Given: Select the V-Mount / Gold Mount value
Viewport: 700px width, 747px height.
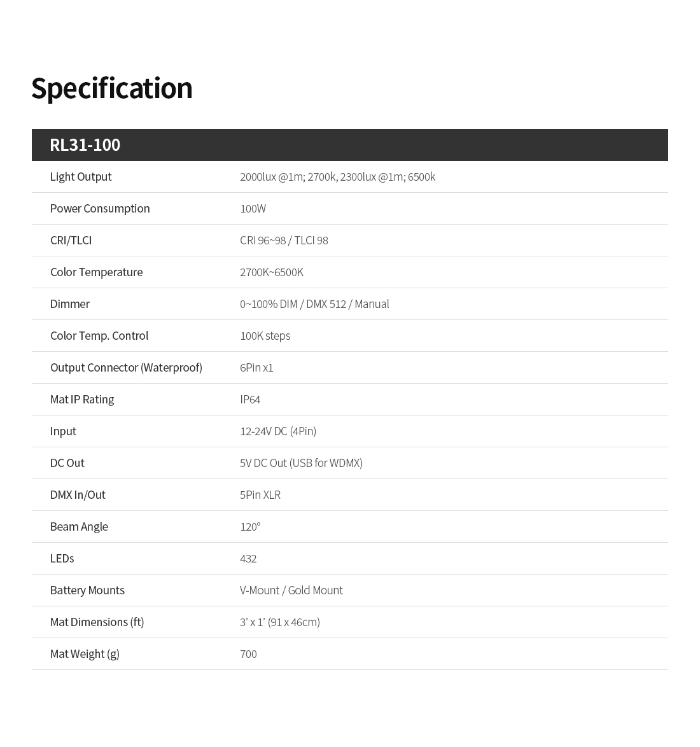Looking at the screenshot, I should [x=291, y=590].
